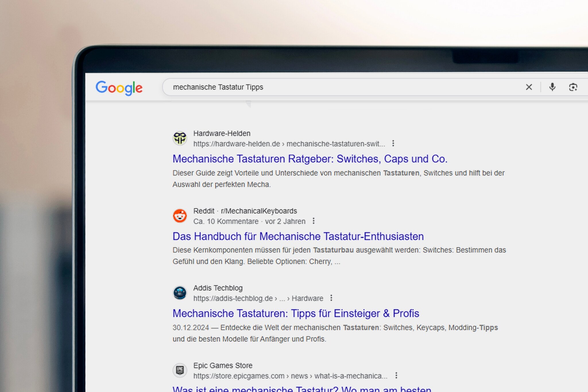Viewport: 588px width, 392px height.
Task: Open 'Tipps für Einsteiger & Profis' result
Action: (x=296, y=313)
